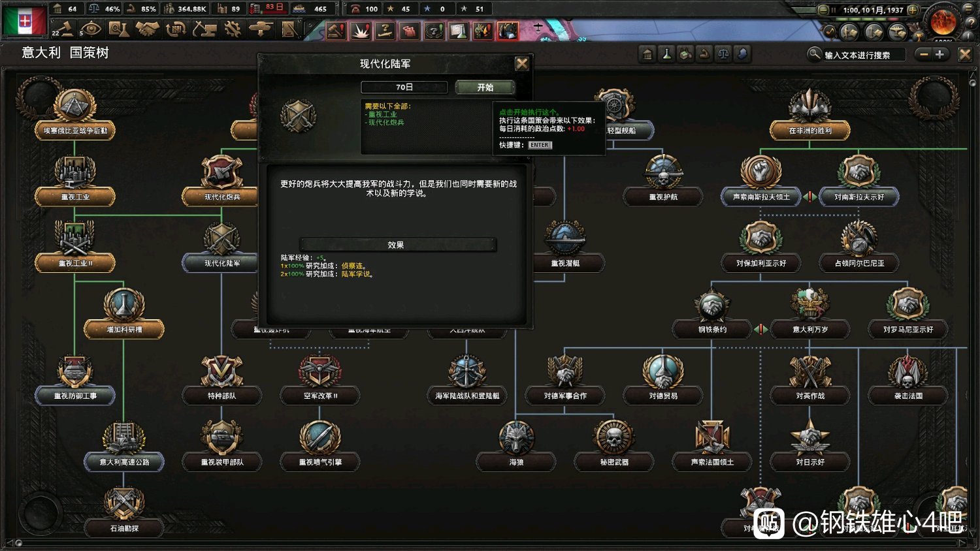The height and width of the screenshot is (551, 980).
Task: Toggle the political focus filter
Action: tap(647, 54)
